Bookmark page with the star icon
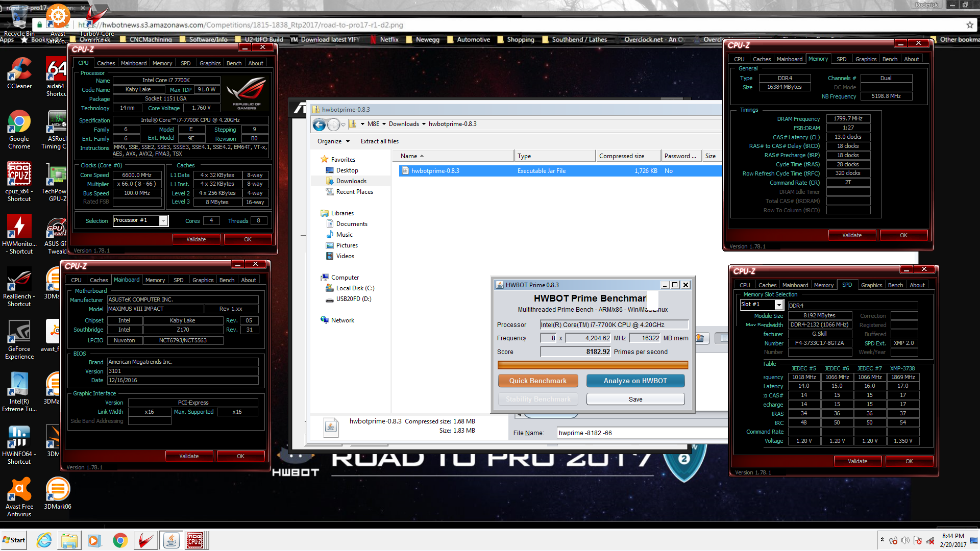This screenshot has height=551, width=980. [x=969, y=24]
